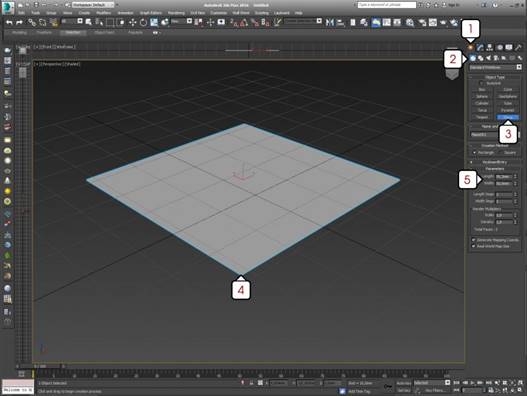Open the Modify panel tab icon
Screen dimensions: 527x396
tap(480, 47)
